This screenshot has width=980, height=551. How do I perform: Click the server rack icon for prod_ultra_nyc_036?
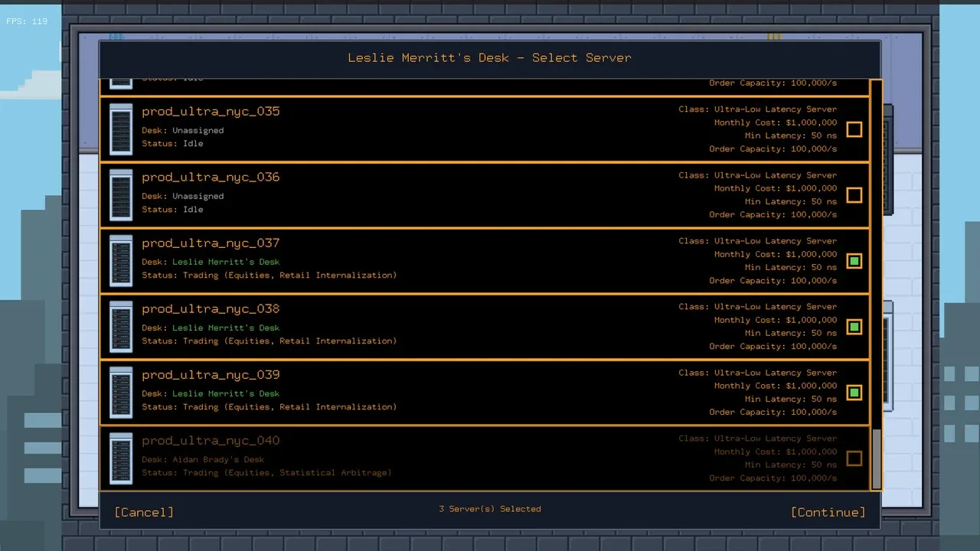[121, 195]
